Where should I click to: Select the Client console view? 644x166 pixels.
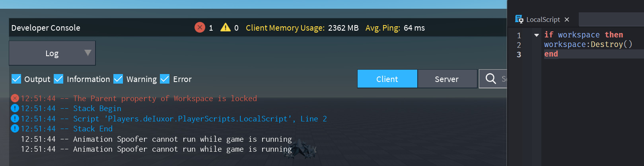click(x=387, y=79)
